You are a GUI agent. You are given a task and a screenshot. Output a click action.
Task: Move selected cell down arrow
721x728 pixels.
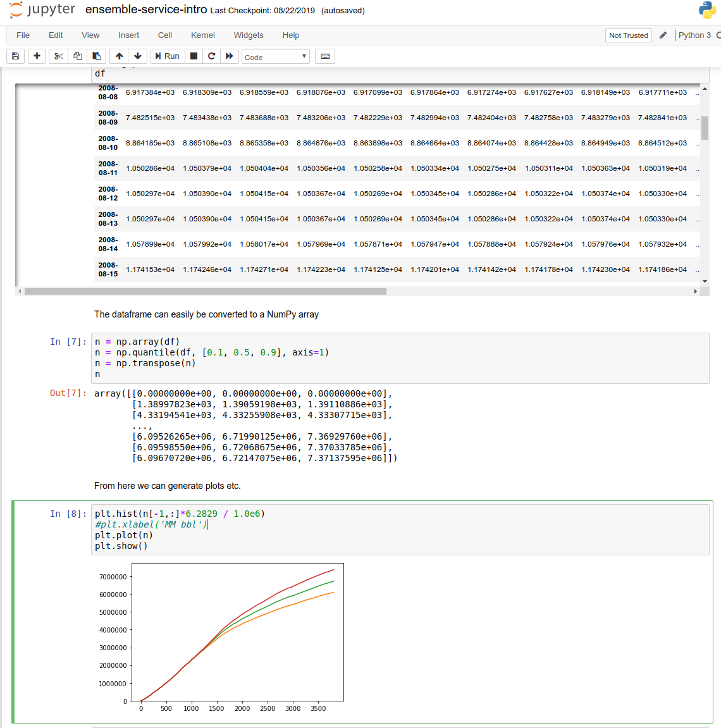coord(137,56)
